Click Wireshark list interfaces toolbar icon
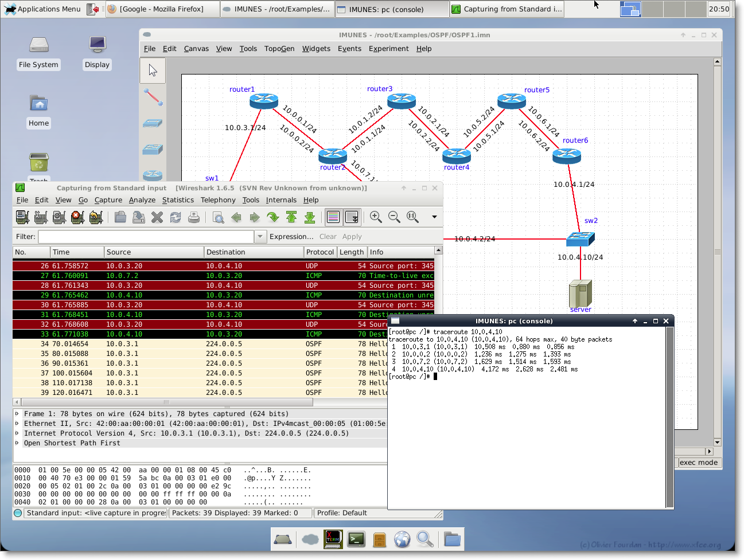Screen dimensions: 744x560 (x=22, y=217)
